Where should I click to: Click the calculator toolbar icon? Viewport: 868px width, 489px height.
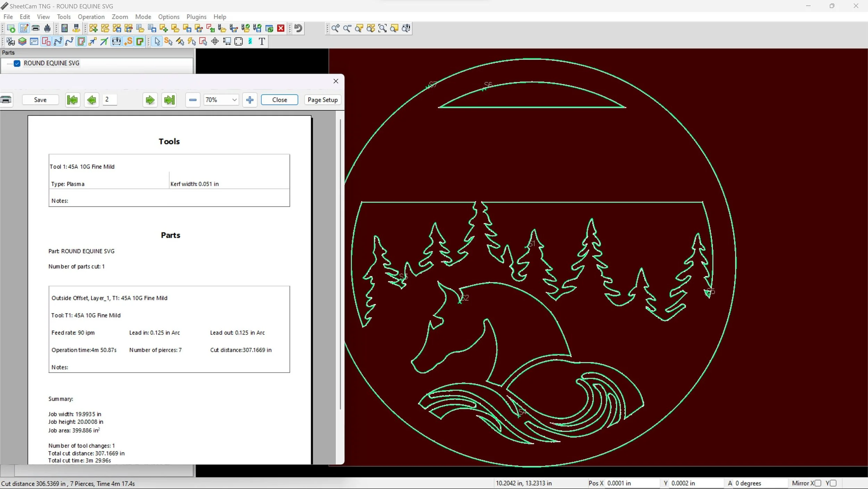[x=65, y=28]
